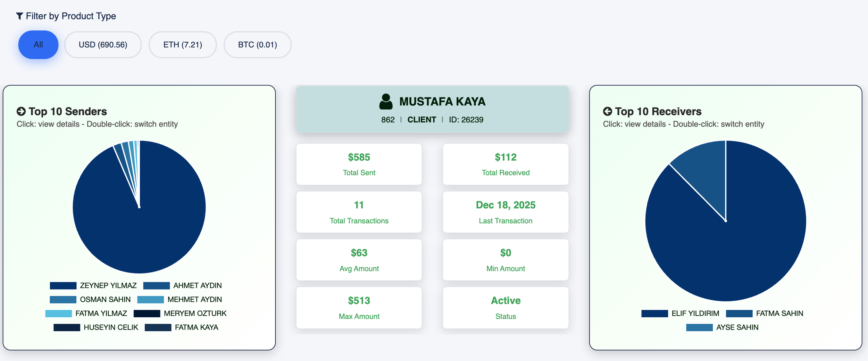Click the $0 Min Amount card
Viewport: 868px width, 361px height.
[506, 260]
